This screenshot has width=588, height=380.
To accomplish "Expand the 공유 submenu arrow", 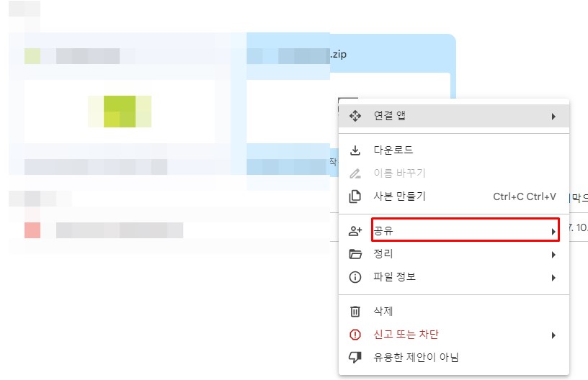I will click(553, 232).
